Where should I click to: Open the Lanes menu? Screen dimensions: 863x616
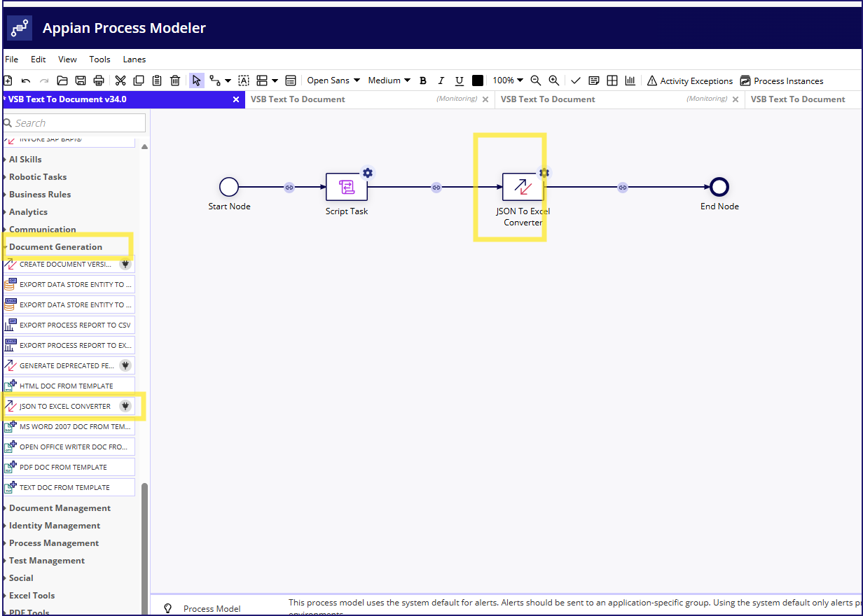coord(134,59)
